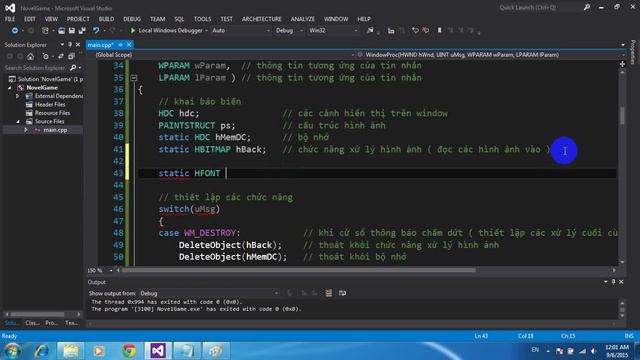Image resolution: width=640 pixels, height=360 pixels.
Task: Open Google Chrome from the taskbar
Action: pos(129,351)
